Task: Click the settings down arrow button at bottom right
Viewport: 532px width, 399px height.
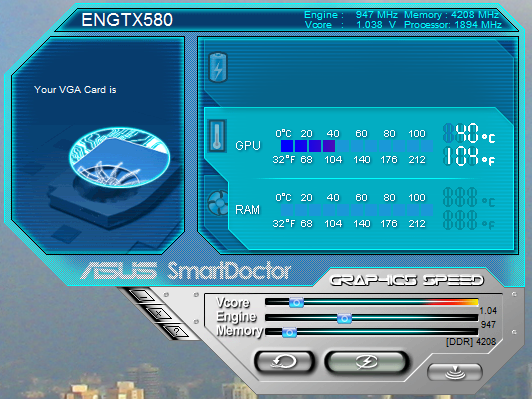Action: [x=455, y=372]
